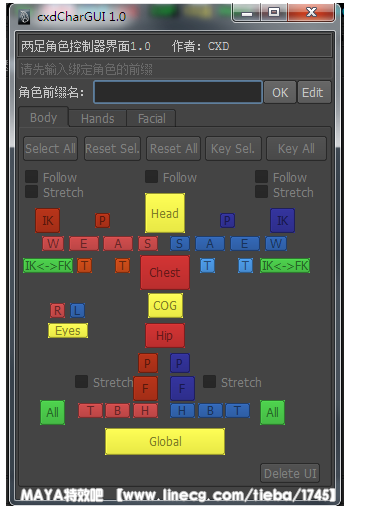The width and height of the screenshot is (370, 512).
Task: Select the blue H heel controller
Action: (182, 410)
